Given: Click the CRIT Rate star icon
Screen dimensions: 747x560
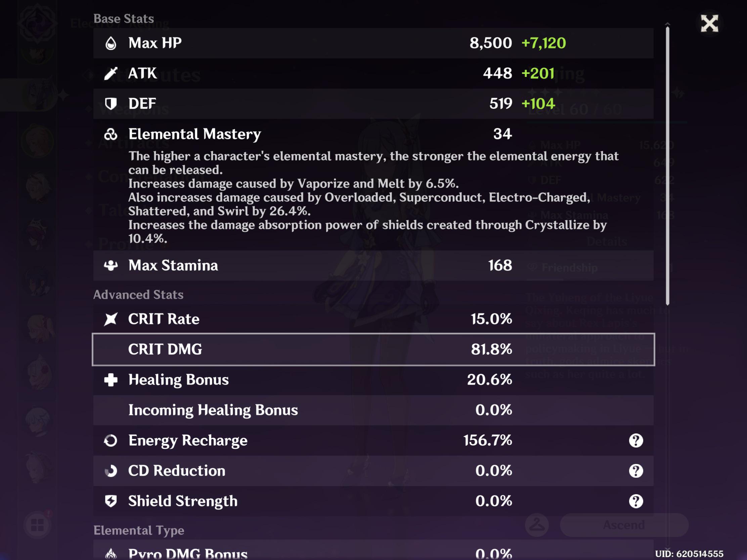Looking at the screenshot, I should pos(112,318).
